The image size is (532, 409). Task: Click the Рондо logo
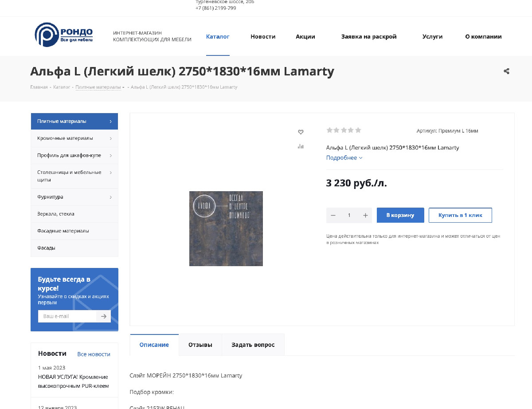coord(64,35)
